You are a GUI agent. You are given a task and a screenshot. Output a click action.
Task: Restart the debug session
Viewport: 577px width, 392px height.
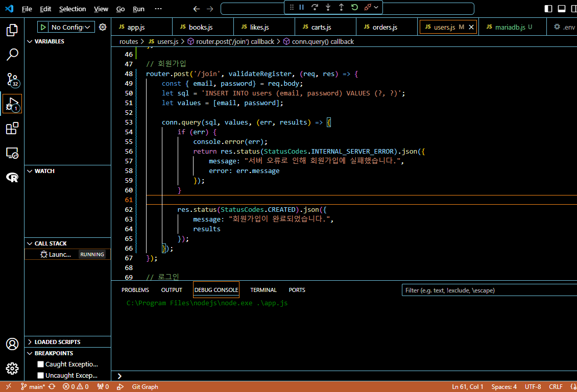354,7
